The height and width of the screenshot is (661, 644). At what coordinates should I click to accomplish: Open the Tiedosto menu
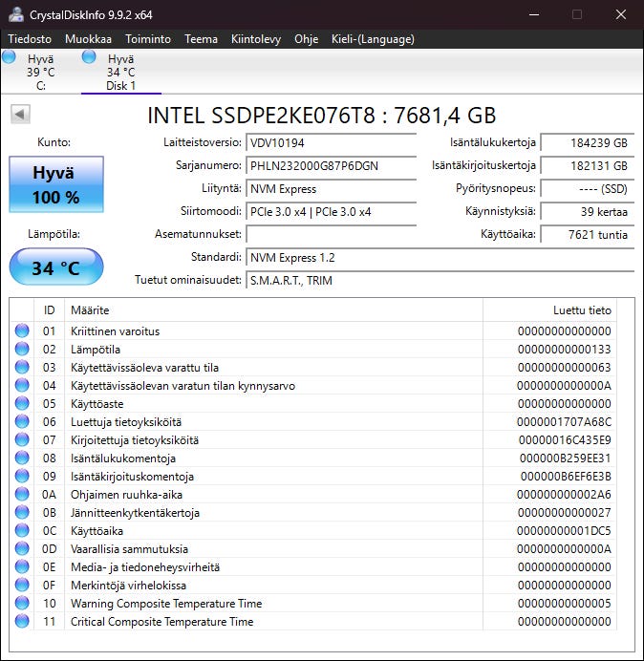tap(30, 39)
